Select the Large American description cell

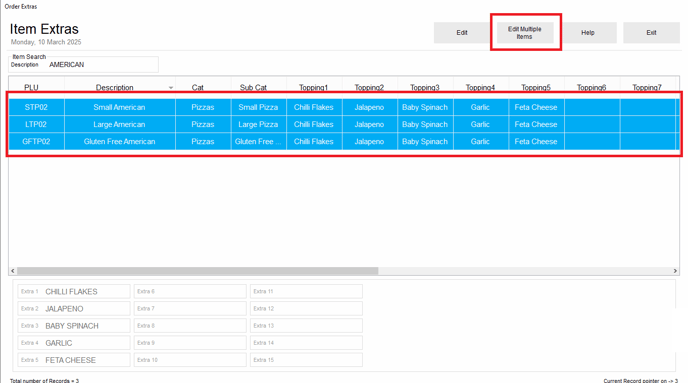tap(120, 124)
